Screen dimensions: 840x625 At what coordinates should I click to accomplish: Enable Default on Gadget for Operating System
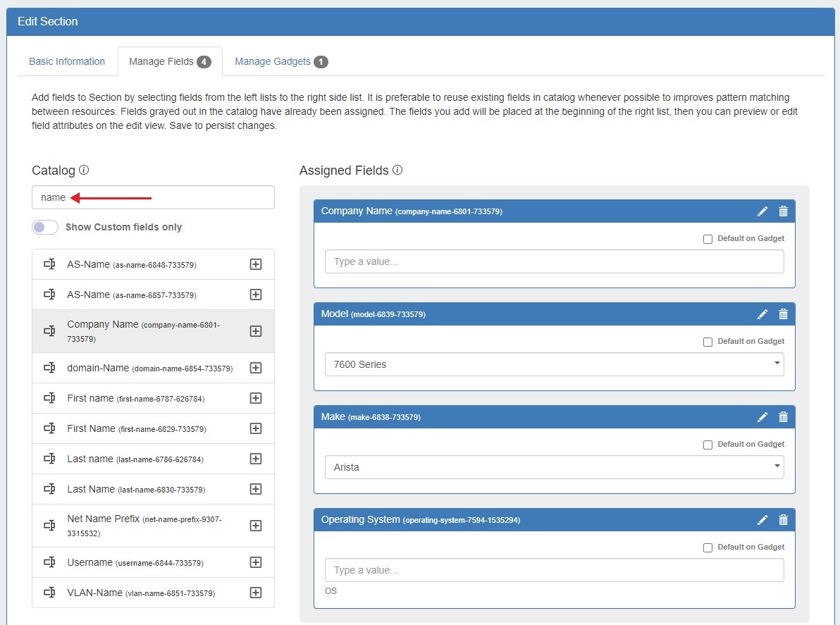708,547
